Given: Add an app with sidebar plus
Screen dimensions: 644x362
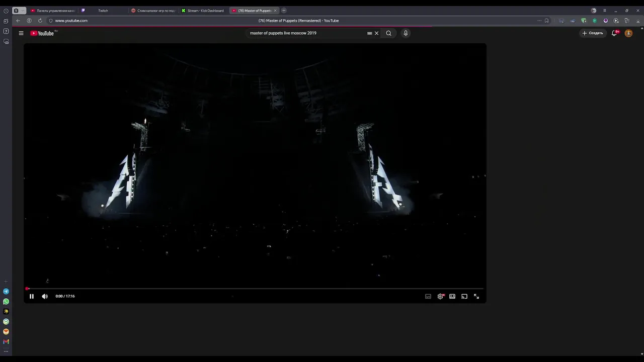Looking at the screenshot, I should coord(6,282).
